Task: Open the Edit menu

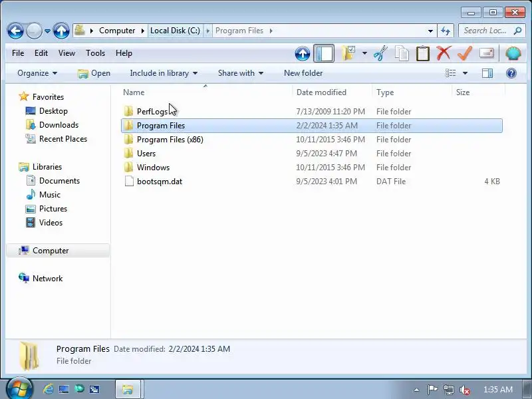Action: [41, 53]
